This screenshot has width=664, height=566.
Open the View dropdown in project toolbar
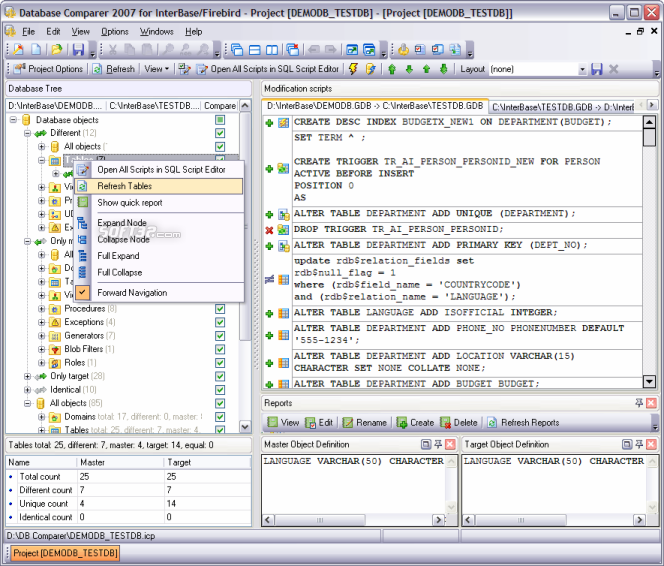pos(157,69)
